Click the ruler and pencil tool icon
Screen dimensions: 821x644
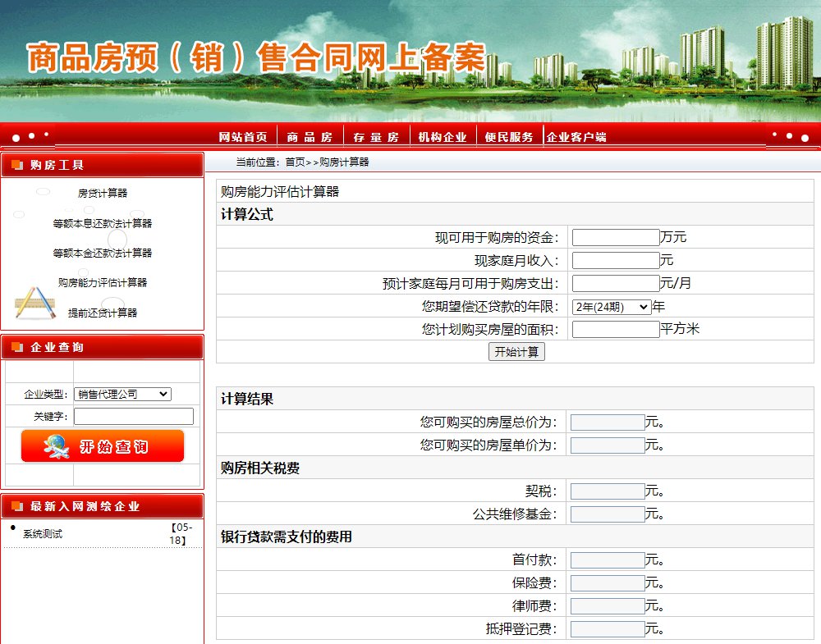pos(34,303)
